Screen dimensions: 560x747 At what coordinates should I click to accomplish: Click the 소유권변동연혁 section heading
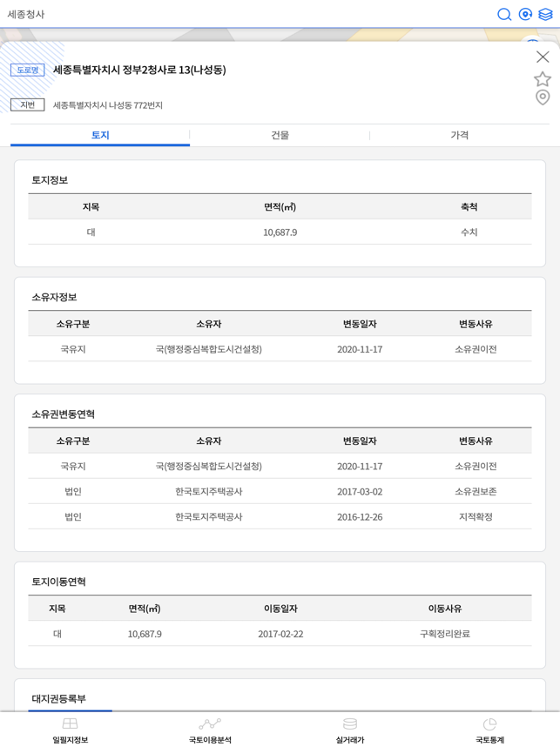63,414
